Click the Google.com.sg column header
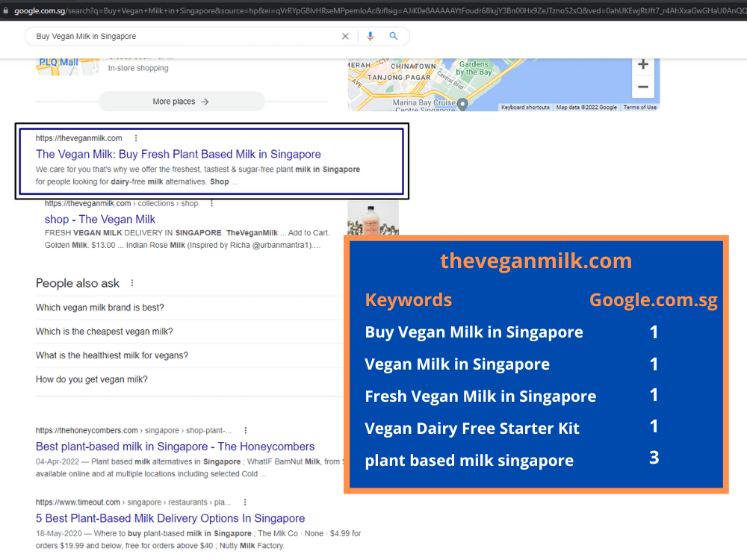 [x=653, y=300]
